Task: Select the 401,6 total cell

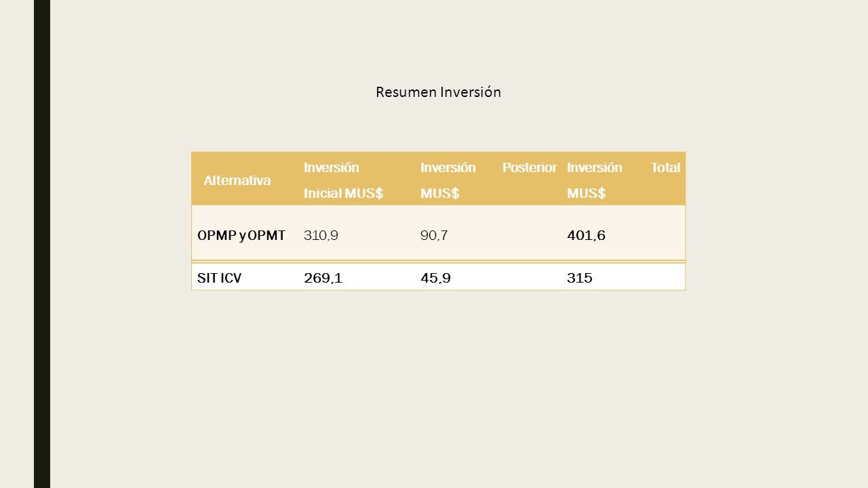Action: tap(586, 235)
